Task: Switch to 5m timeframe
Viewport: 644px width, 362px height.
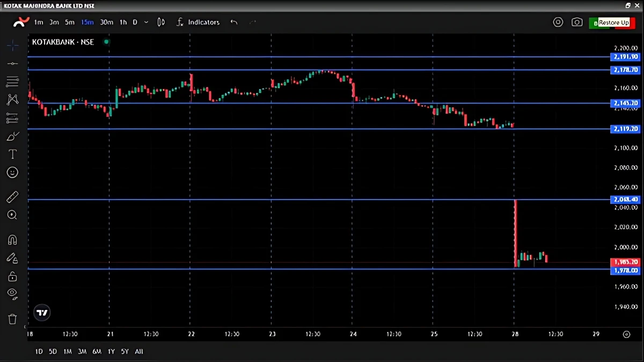Action: tap(70, 22)
